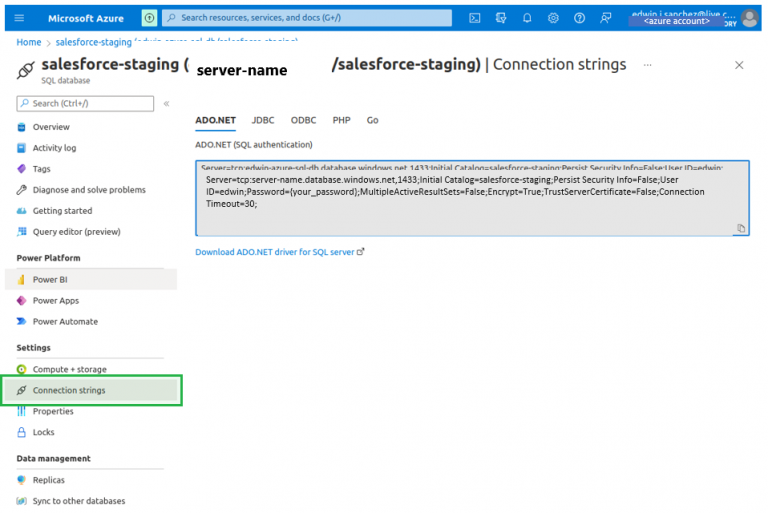768x513 pixels.
Task: Open directories and subscriptions filter icon
Action: [x=501, y=18]
